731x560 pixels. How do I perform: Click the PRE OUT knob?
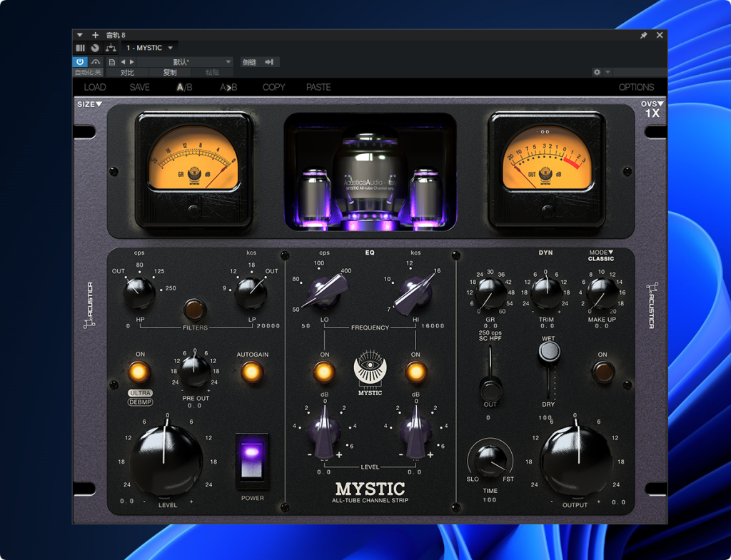[195, 370]
